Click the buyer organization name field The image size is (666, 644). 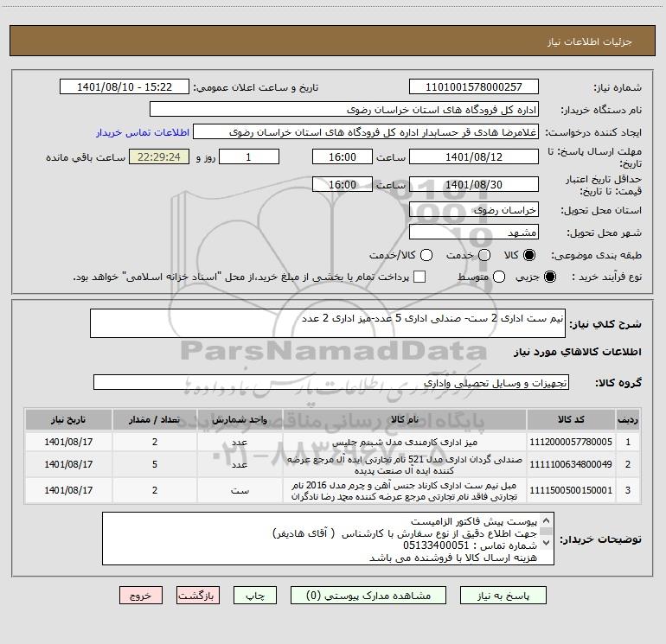344,110
